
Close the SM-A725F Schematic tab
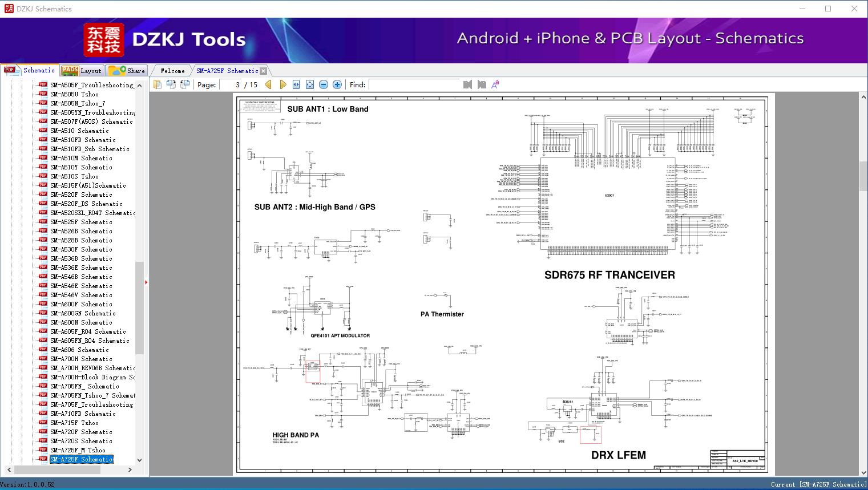(x=264, y=71)
